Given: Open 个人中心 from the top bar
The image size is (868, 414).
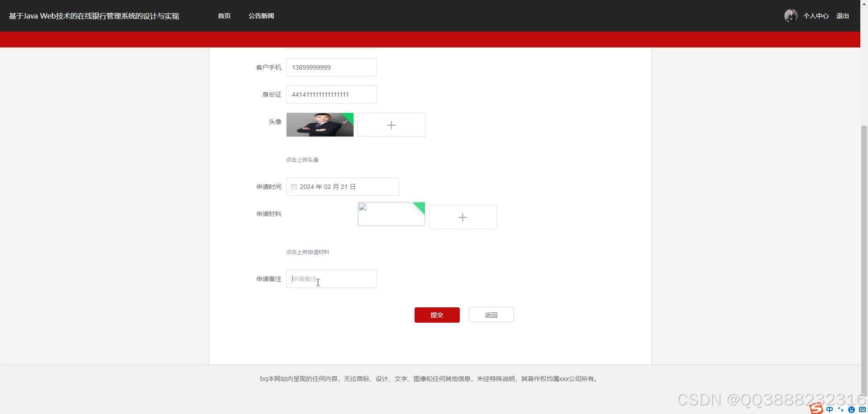Looking at the screenshot, I should pos(816,15).
